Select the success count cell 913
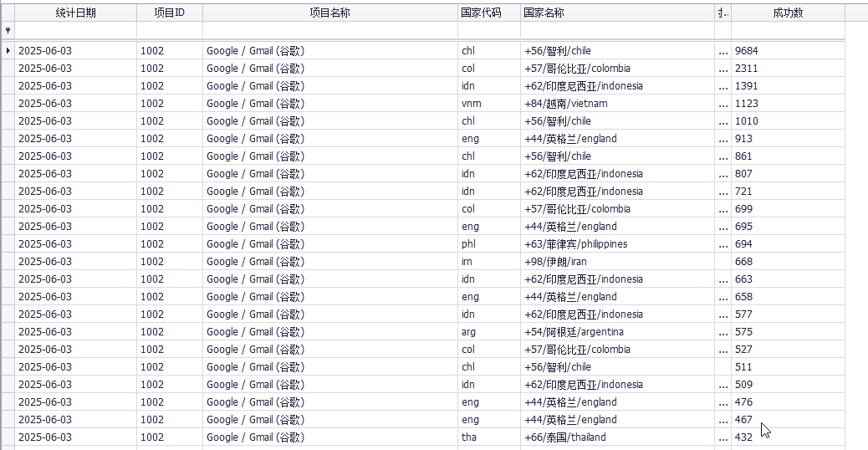The height and width of the screenshot is (450, 868). [x=788, y=139]
